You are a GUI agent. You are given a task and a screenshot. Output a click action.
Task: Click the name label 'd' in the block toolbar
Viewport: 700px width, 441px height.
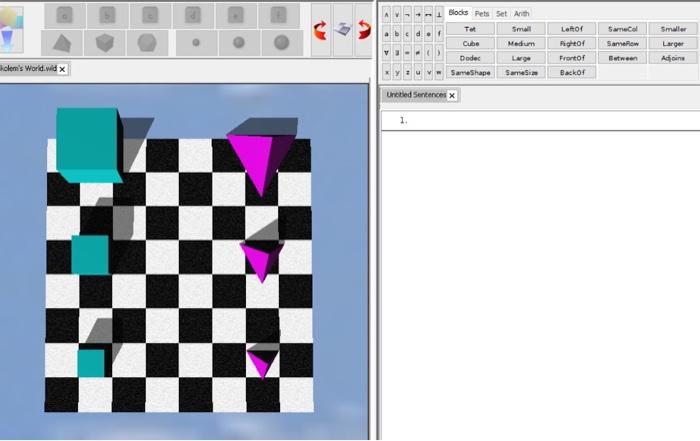pos(193,16)
